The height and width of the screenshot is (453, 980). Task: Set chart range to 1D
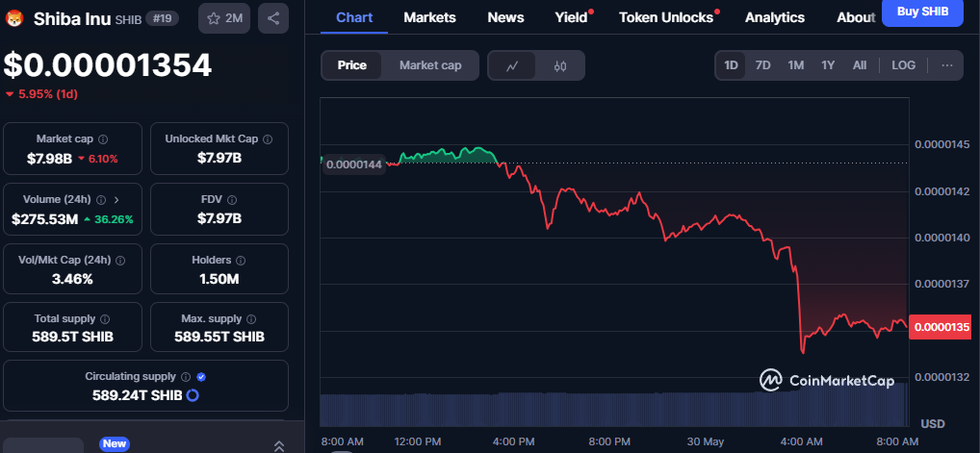(x=731, y=65)
